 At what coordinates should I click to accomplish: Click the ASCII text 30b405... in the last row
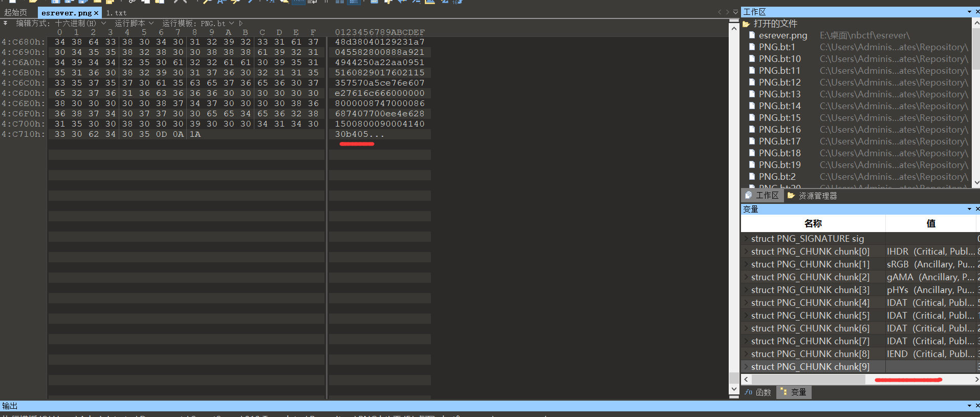click(359, 134)
